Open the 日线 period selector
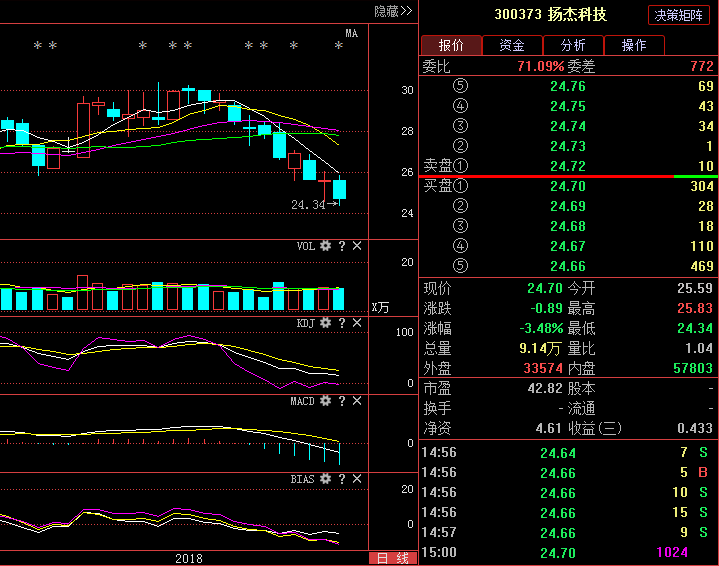719x566 pixels. (x=393, y=558)
